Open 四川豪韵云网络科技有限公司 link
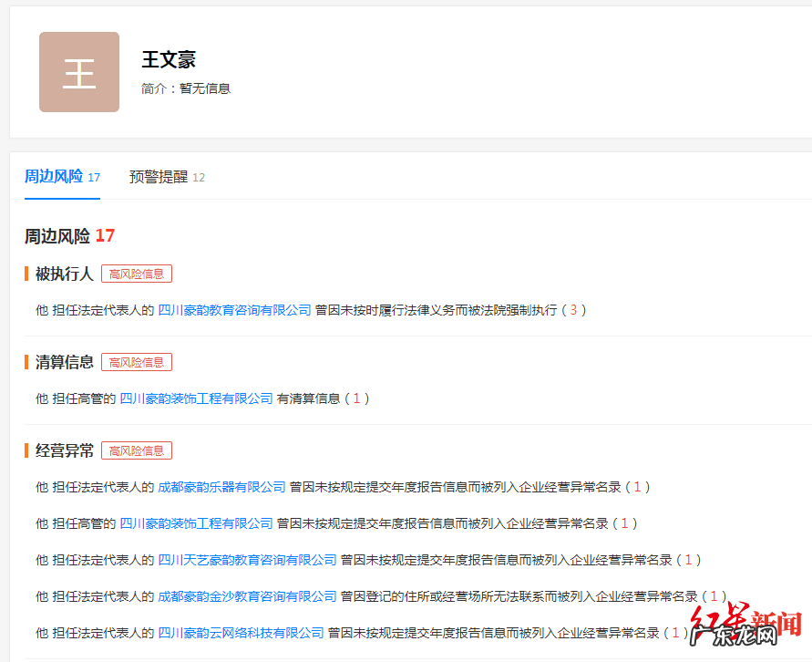The width and height of the screenshot is (812, 662). point(239,631)
